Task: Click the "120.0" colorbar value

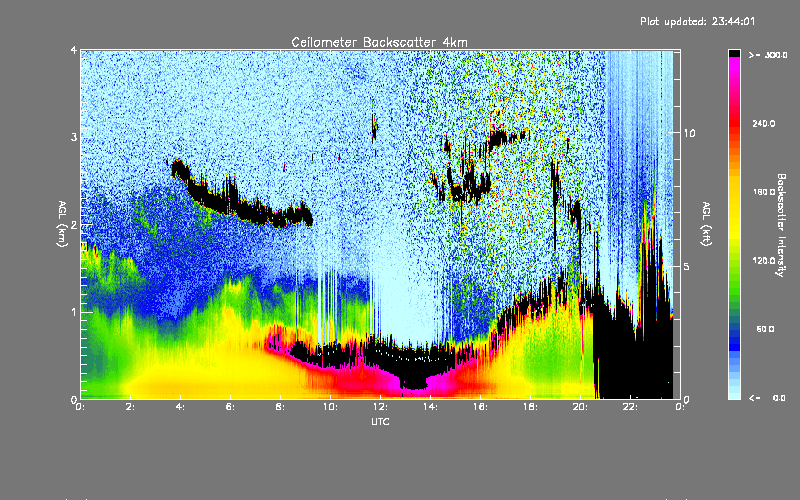Action: coord(764,260)
